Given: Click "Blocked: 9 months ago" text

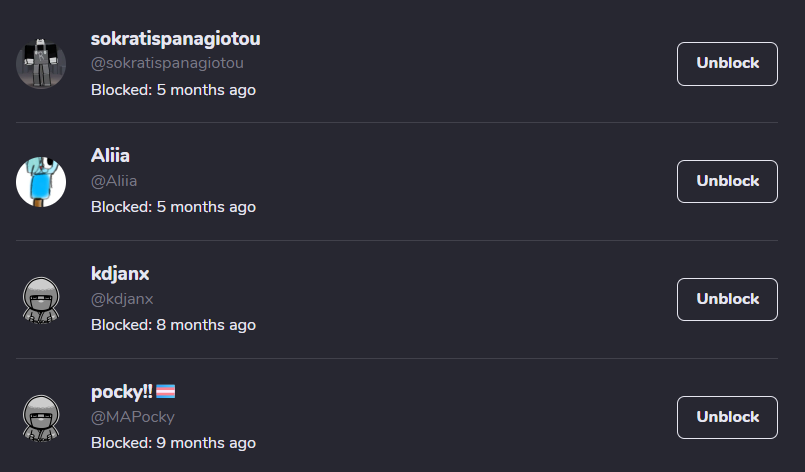Looking at the screenshot, I should [x=173, y=443].
